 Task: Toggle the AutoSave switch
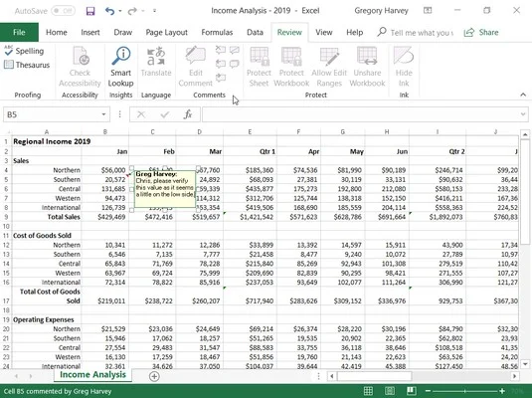(x=64, y=11)
